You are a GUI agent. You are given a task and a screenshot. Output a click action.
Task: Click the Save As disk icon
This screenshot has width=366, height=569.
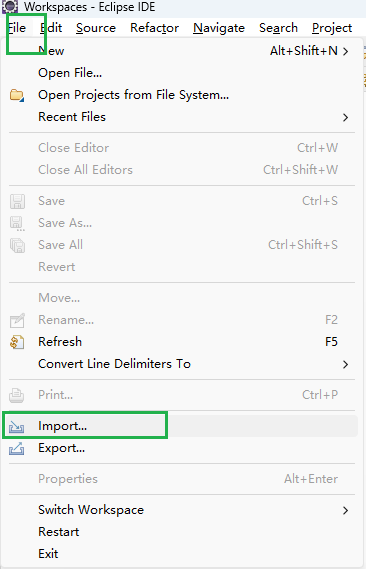coord(17,224)
